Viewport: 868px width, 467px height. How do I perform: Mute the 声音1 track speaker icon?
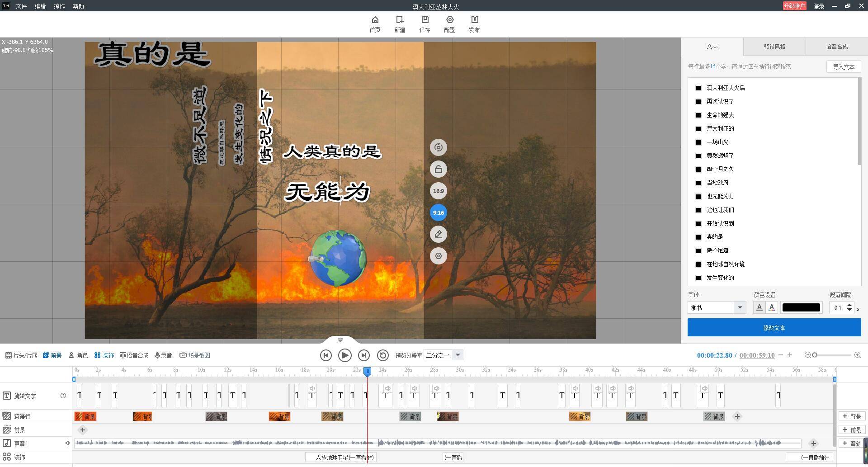coord(67,443)
